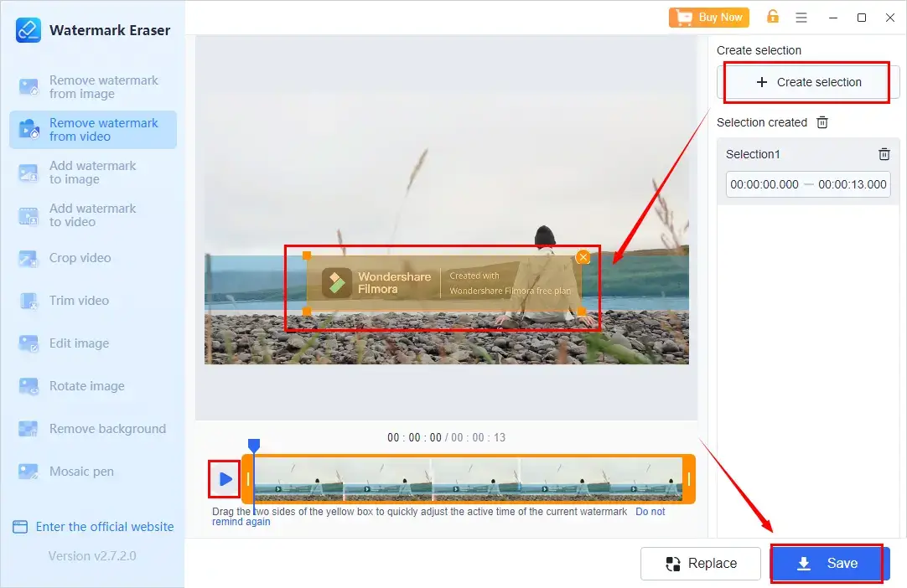Open Remove watermark from image

[x=92, y=87]
